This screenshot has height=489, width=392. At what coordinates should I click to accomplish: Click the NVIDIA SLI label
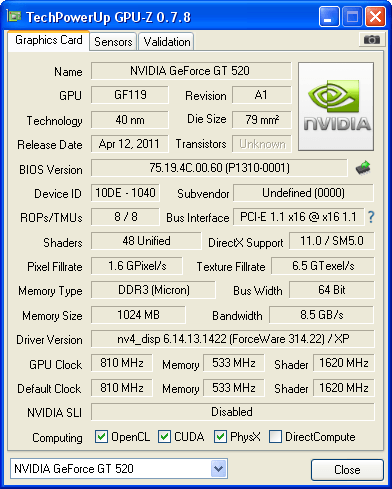coord(54,413)
